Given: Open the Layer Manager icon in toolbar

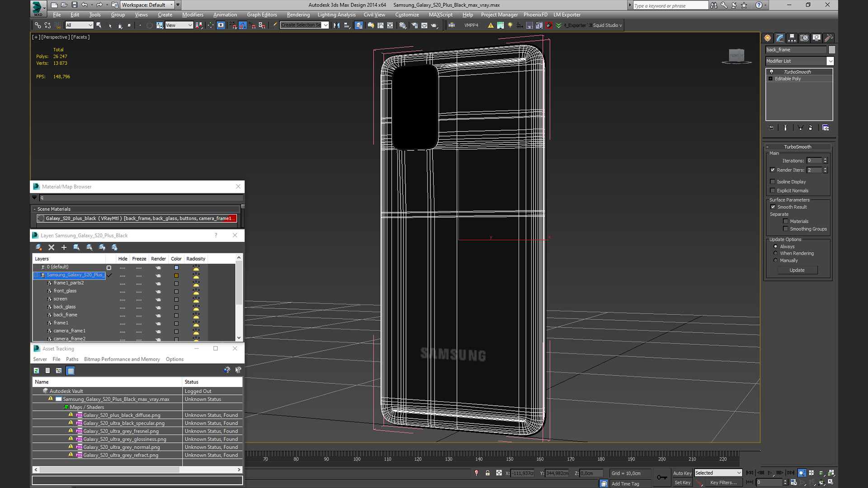Looking at the screenshot, I should click(359, 25).
